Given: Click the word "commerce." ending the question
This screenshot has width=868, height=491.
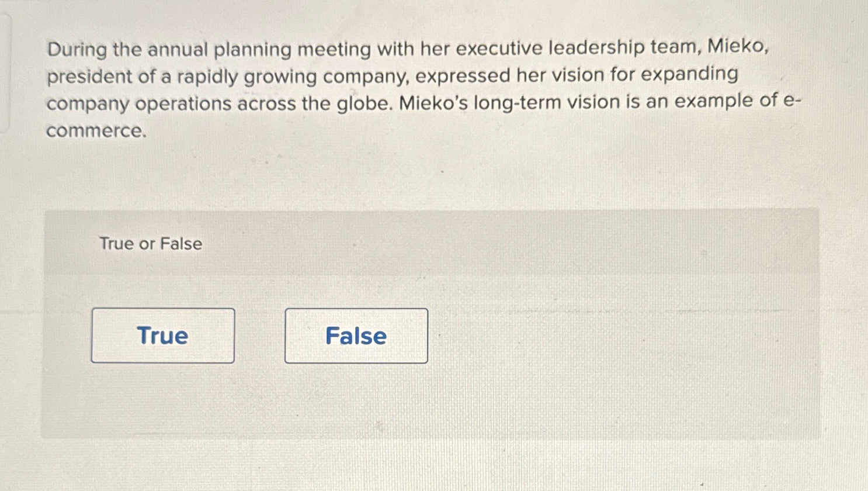Looking at the screenshot, I should click(96, 131).
